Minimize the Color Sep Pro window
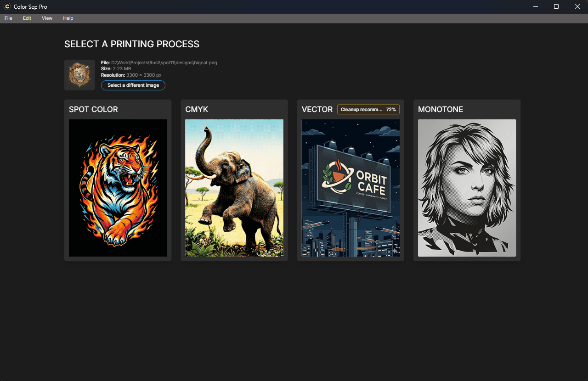This screenshot has height=381, width=588. point(536,6)
